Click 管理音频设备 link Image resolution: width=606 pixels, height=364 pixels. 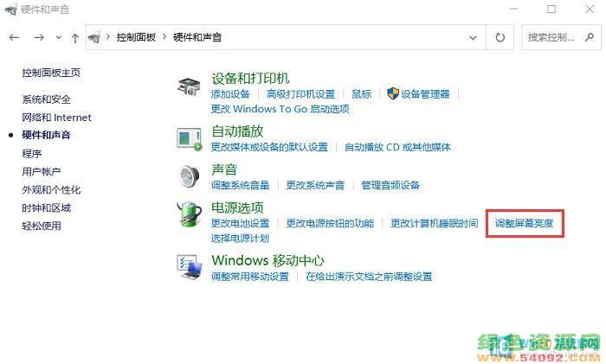390,185
